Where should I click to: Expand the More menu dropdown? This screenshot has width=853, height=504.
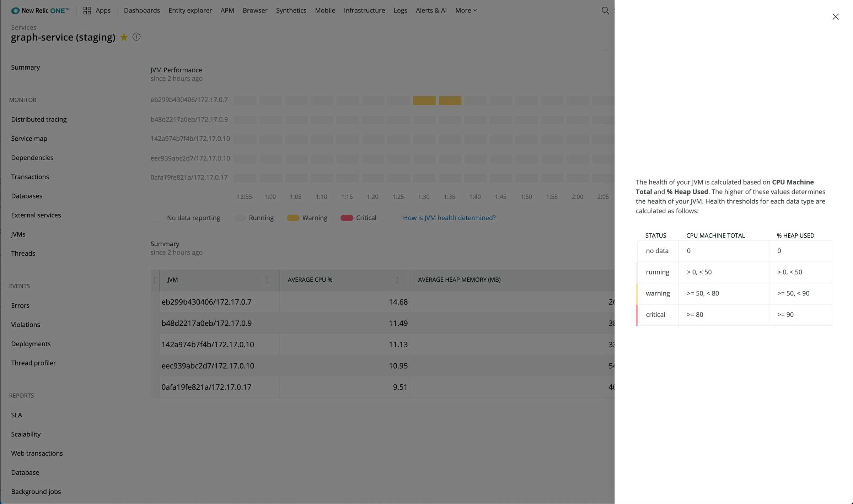(x=466, y=10)
